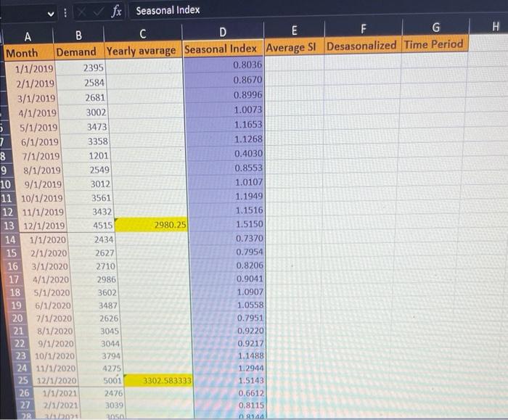
Task: Open the Insert Function fx button
Action: (116, 12)
